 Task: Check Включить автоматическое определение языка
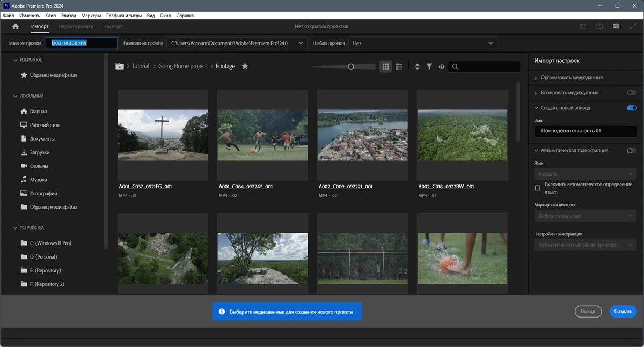(x=538, y=188)
